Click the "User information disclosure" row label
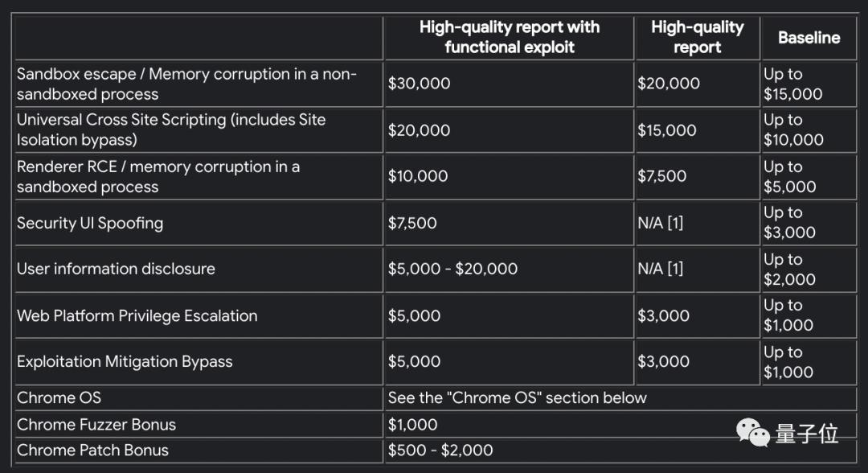Screen dimensions: 868x473 116,269
